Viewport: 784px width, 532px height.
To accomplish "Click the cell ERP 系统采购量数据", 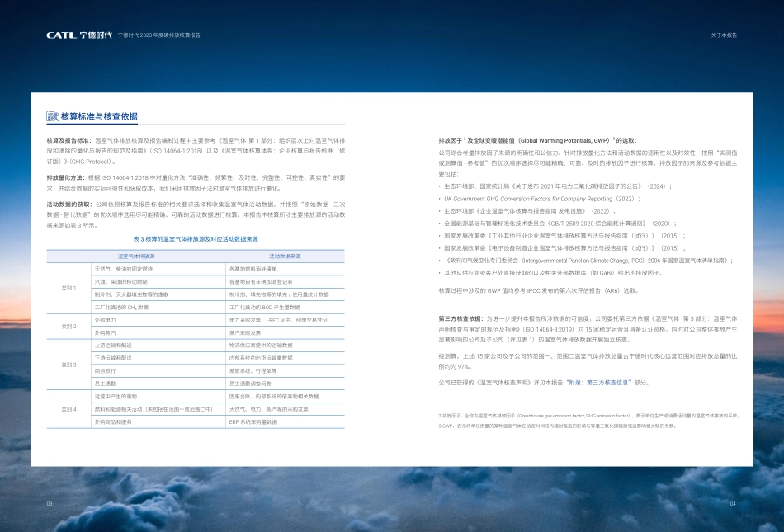I will point(253,422).
